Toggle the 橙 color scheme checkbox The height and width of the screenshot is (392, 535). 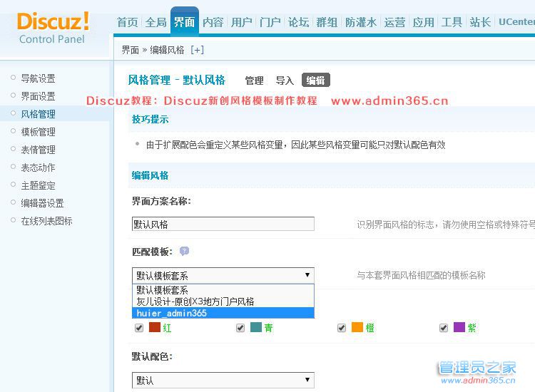tap(342, 328)
